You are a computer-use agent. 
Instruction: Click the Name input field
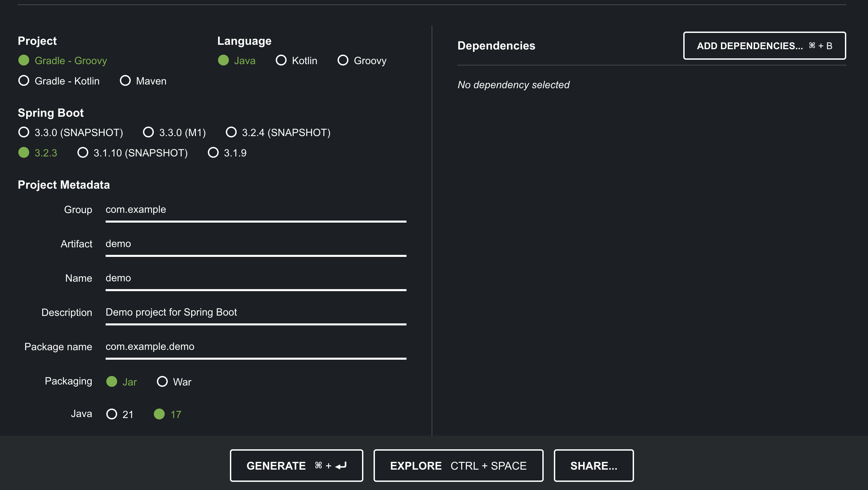pyautogui.click(x=255, y=278)
